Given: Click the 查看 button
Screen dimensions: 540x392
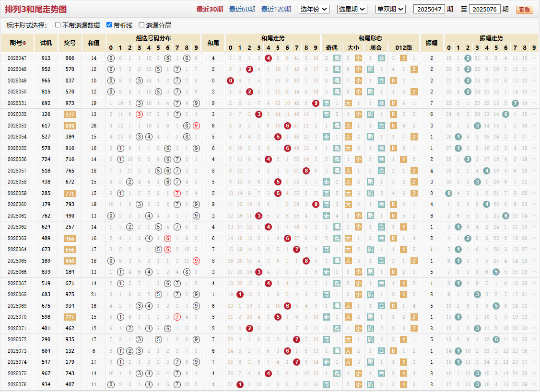Looking at the screenshot, I should click(524, 10).
